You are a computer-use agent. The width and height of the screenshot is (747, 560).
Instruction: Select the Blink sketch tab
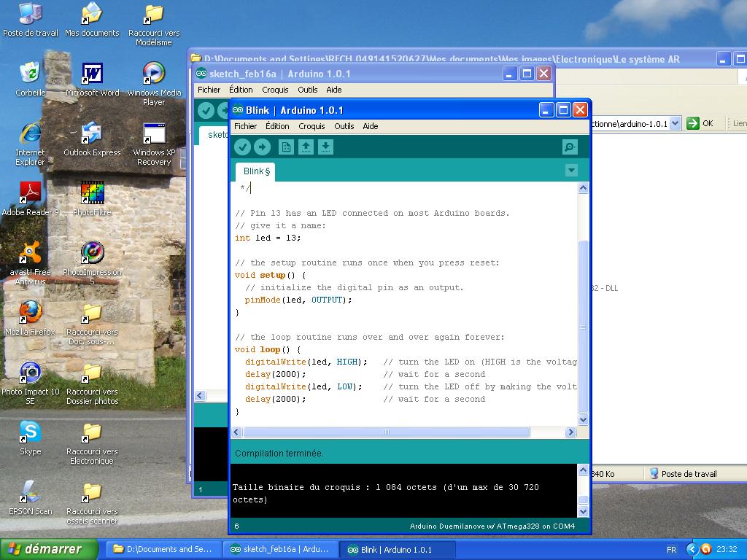point(255,171)
